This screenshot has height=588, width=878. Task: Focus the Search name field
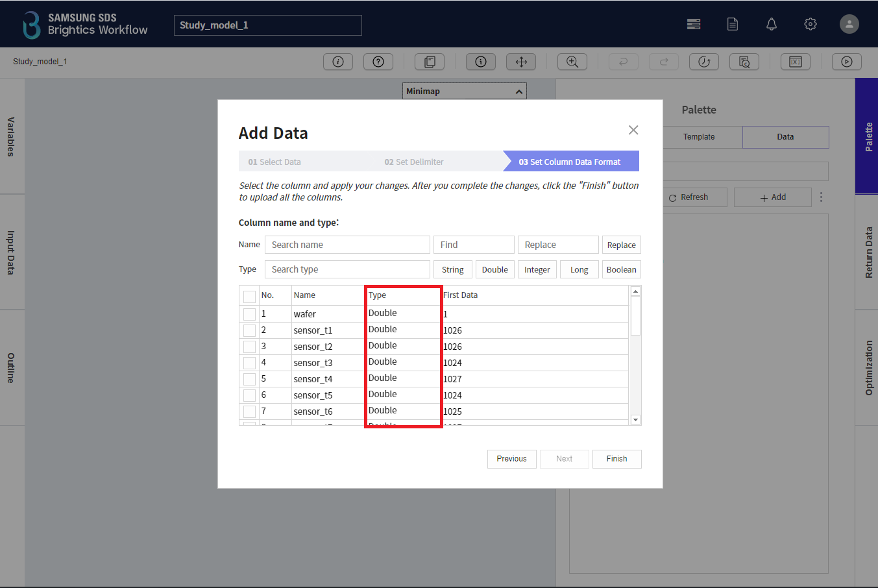click(x=348, y=245)
